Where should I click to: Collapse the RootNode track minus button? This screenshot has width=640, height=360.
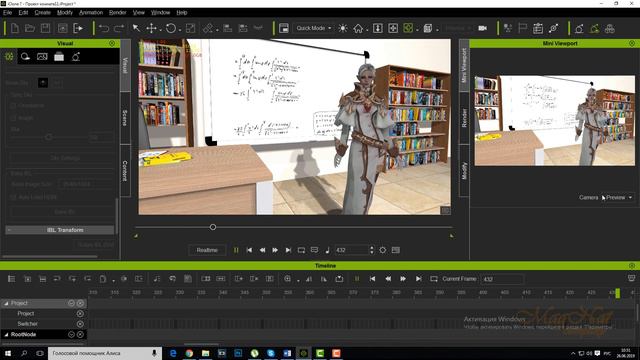[x=71, y=334]
